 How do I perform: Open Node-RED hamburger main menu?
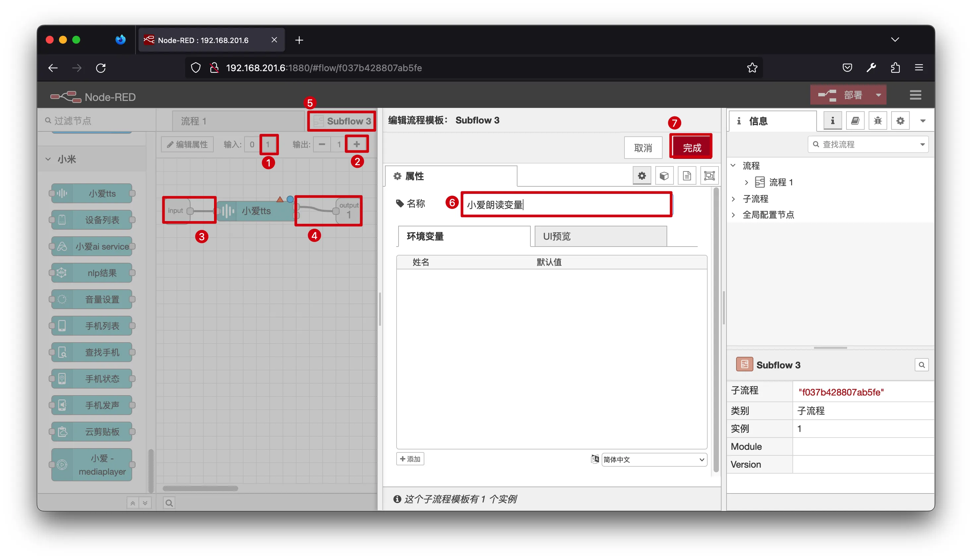coord(915,95)
